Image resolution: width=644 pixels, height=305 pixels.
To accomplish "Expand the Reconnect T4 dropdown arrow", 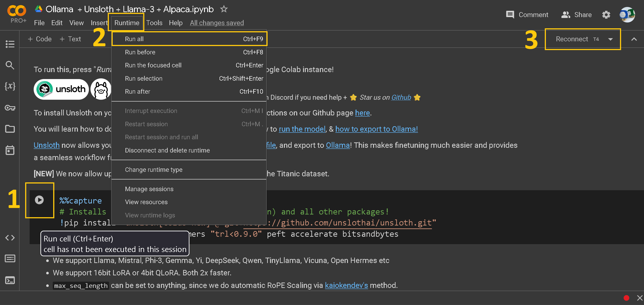I will (610, 39).
